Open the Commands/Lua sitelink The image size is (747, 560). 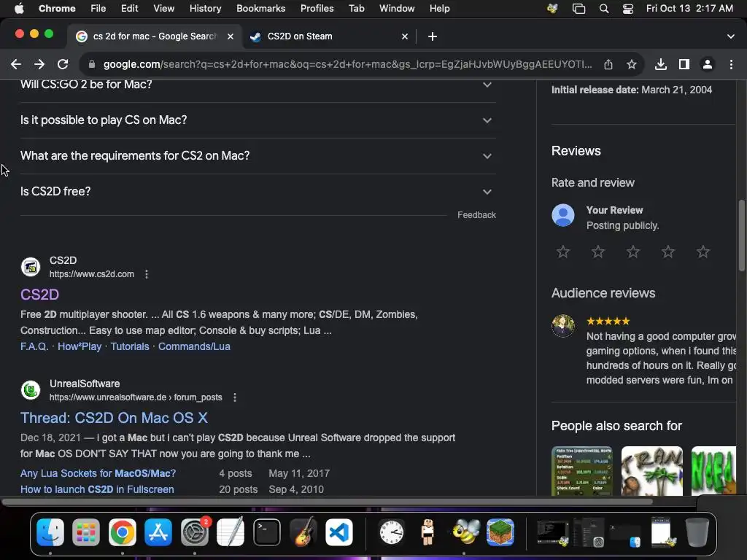tap(194, 346)
